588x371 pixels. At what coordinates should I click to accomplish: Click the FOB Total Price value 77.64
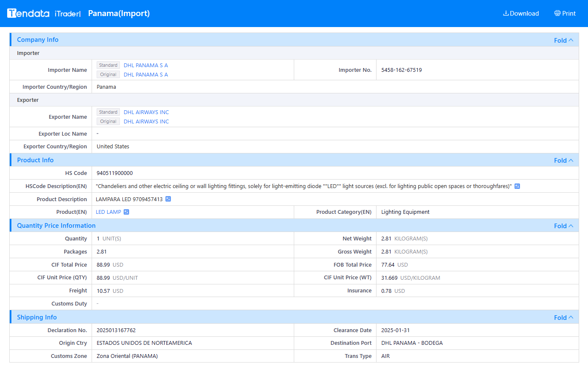pos(388,265)
